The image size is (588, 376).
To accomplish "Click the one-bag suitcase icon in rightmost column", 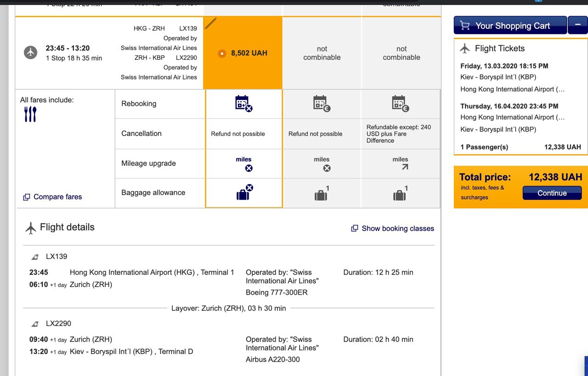I will pos(401,193).
